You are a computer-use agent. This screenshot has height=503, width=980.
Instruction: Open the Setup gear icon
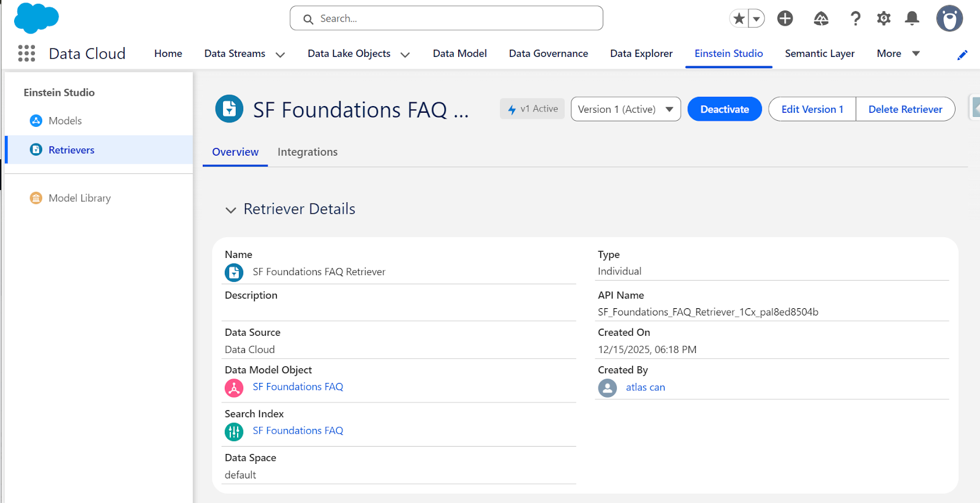point(883,19)
